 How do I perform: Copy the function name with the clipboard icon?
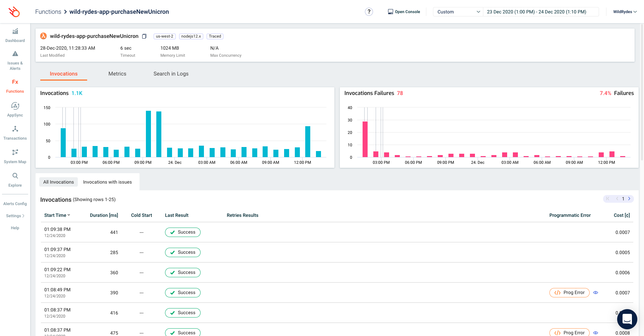coord(144,36)
